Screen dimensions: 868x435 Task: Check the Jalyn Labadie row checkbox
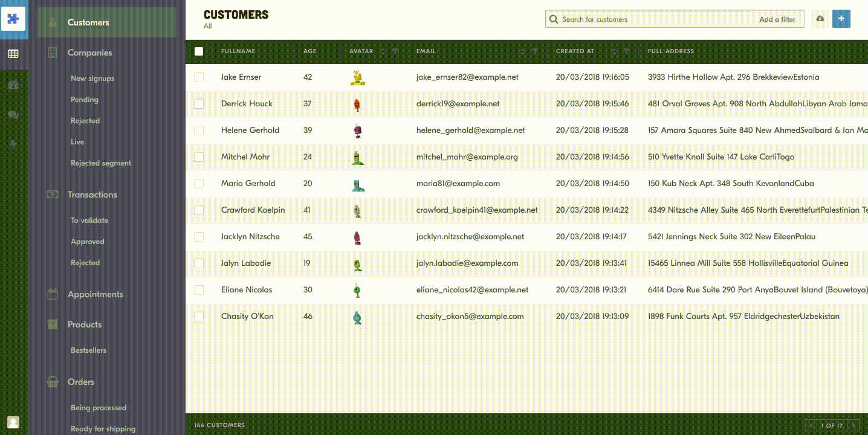coord(199,263)
